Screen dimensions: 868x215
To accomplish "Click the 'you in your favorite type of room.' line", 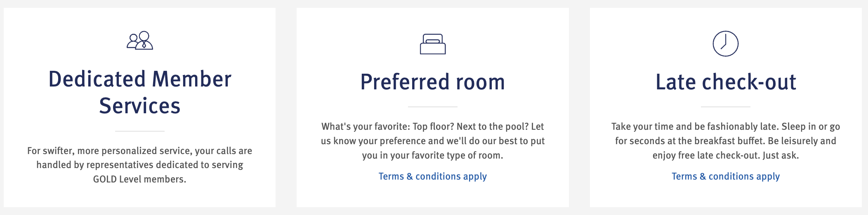I will (x=433, y=155).
